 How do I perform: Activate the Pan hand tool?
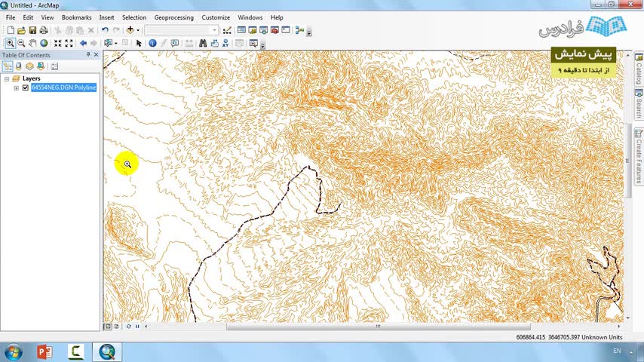coord(32,43)
